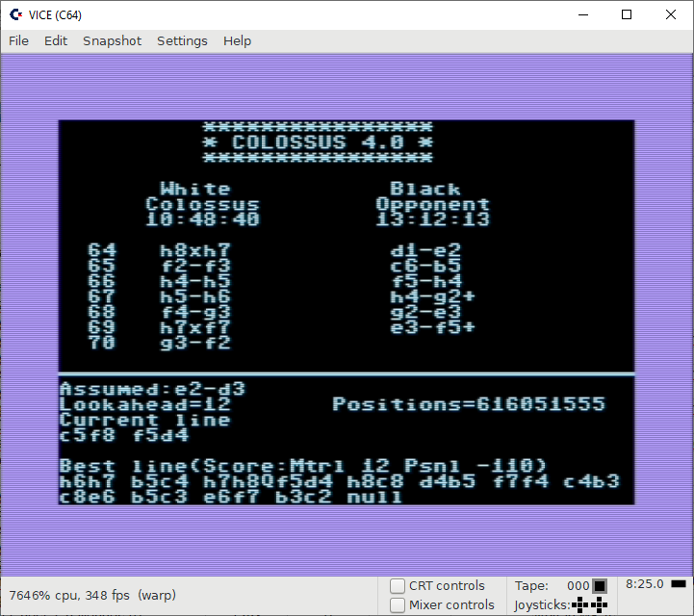Click the Positions=61605155 counter
Viewport: 694px width, 616px height.
pos(469,404)
